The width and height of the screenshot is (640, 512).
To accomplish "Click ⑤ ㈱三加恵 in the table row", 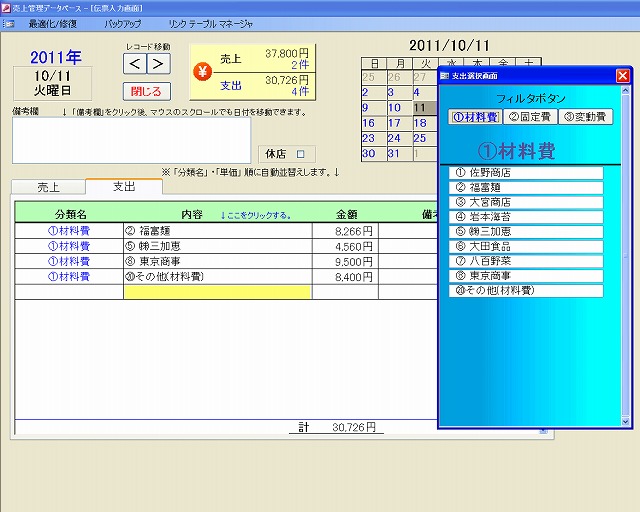I will pyautogui.click(x=218, y=247).
